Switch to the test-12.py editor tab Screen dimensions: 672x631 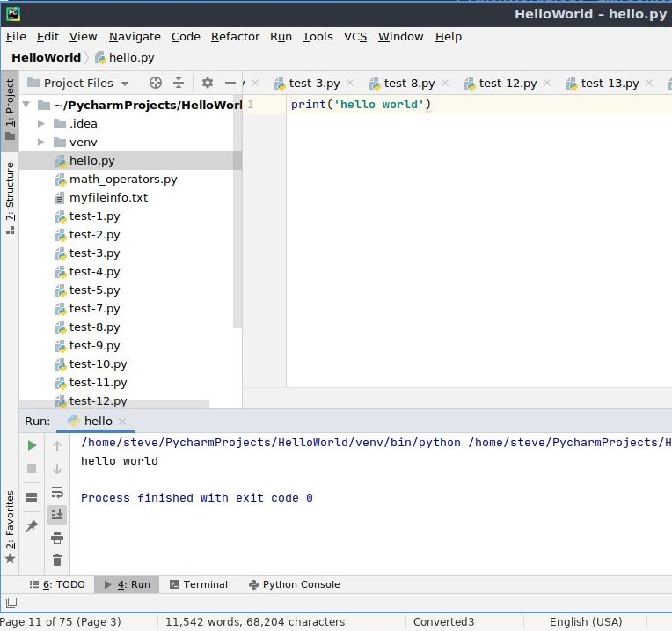coord(508,83)
